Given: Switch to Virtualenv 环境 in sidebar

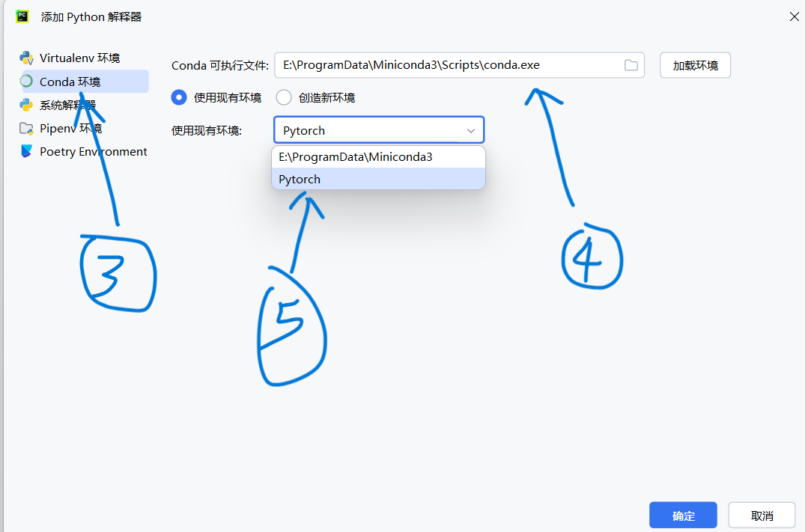Looking at the screenshot, I should coord(79,58).
